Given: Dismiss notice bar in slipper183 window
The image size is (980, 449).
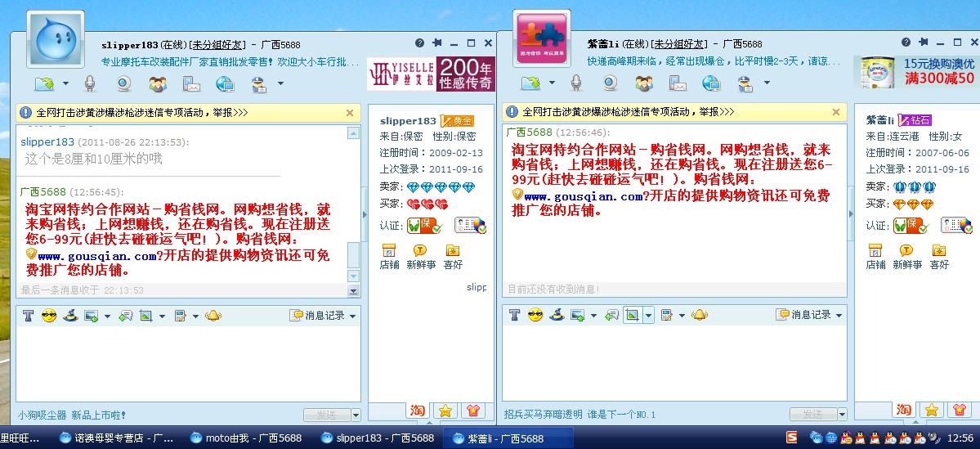Looking at the screenshot, I should click(x=350, y=113).
